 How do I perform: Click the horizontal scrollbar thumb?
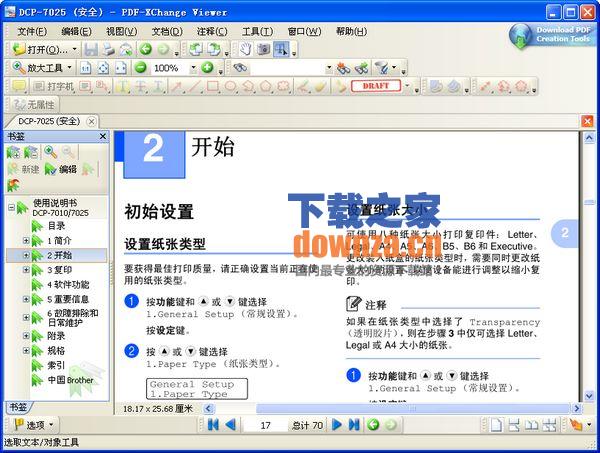click(x=412, y=409)
